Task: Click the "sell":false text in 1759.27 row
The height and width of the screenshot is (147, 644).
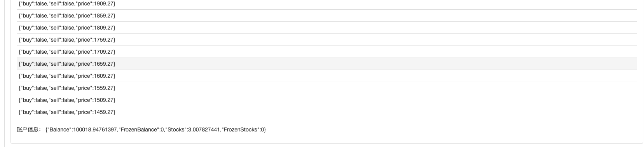Action: click(x=61, y=40)
